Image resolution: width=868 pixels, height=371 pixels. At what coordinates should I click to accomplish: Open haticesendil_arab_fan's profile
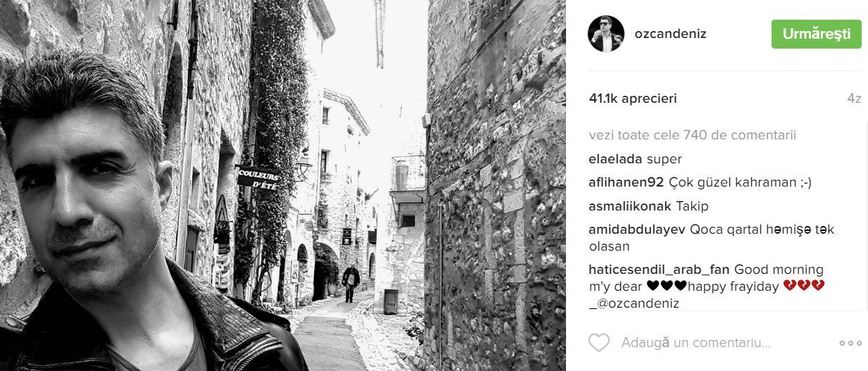(x=660, y=270)
